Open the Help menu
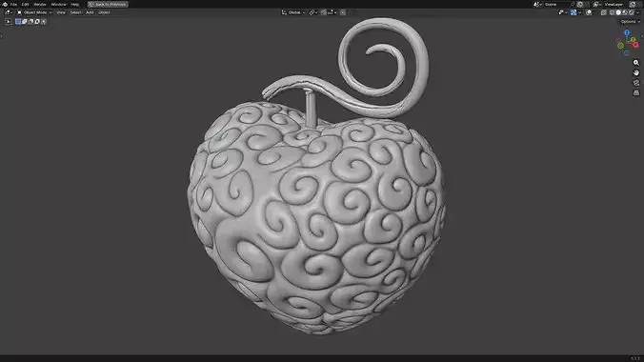The image size is (644, 362). tap(74, 4)
